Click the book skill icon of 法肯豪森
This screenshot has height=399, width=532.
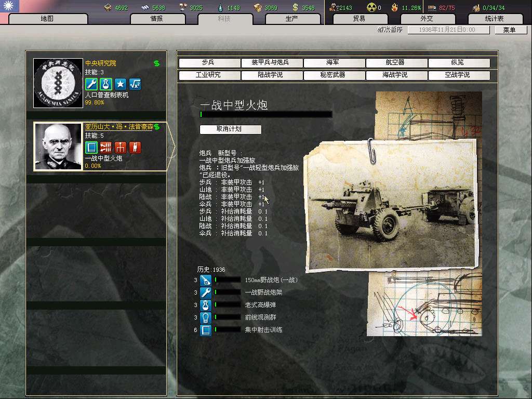point(91,148)
